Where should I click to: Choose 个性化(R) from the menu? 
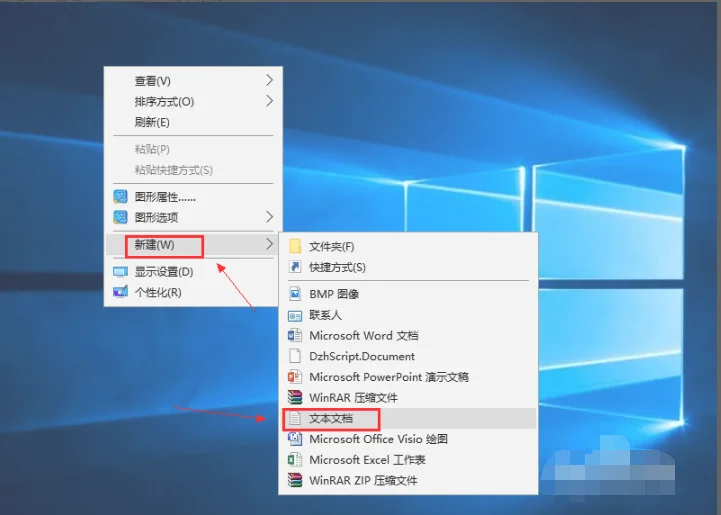click(x=193, y=292)
